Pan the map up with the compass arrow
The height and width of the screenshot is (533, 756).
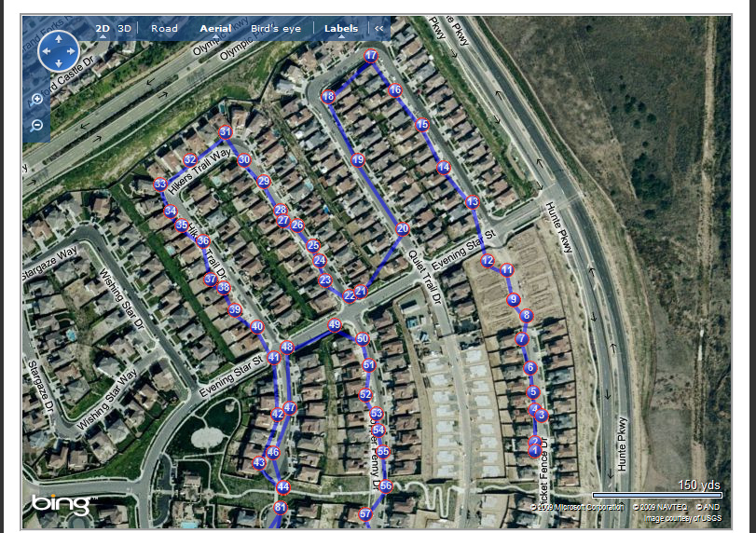coord(59,39)
